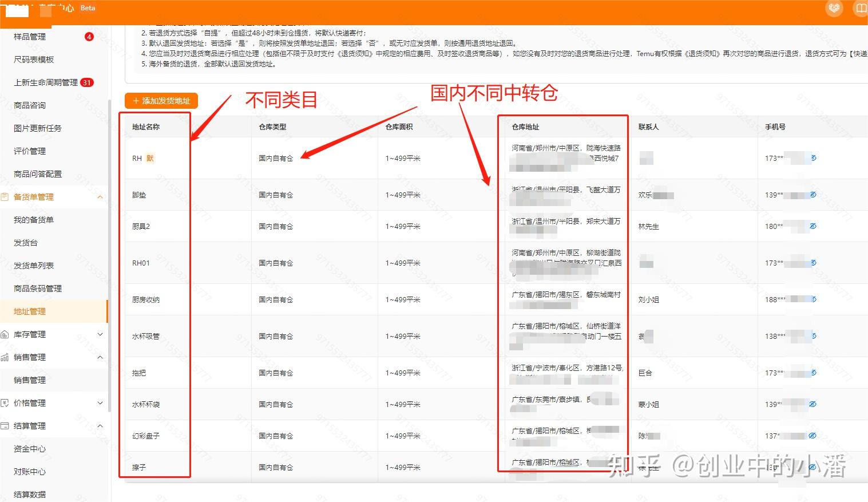Select the 拖把 address name cell
The image size is (868, 502).
[139, 373]
